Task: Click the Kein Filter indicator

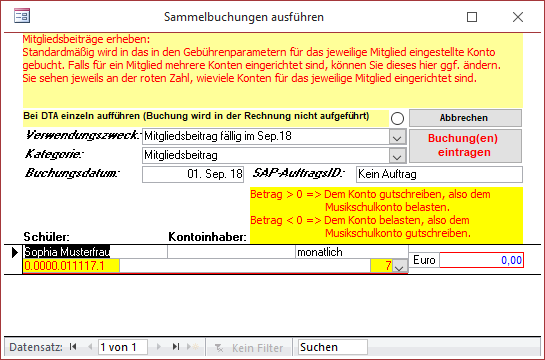Action: click(249, 347)
